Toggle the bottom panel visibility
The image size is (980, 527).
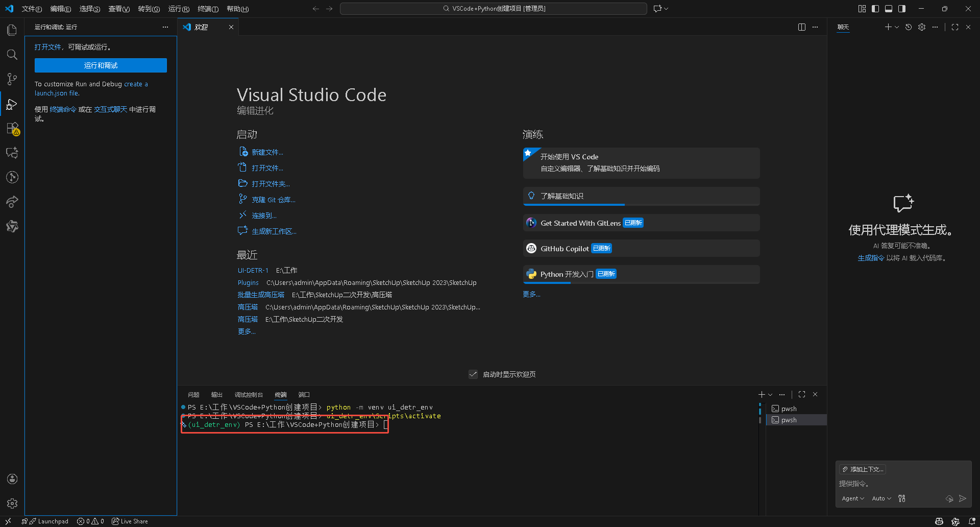[889, 9]
